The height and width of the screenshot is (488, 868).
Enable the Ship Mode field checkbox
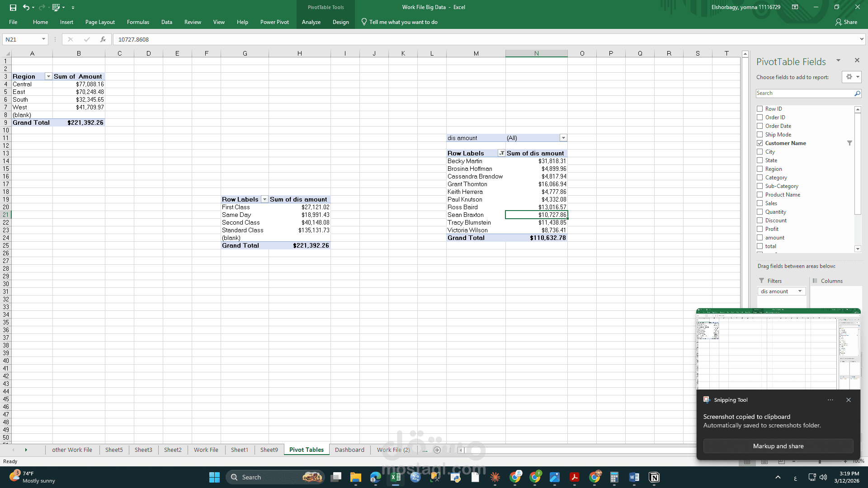760,135
